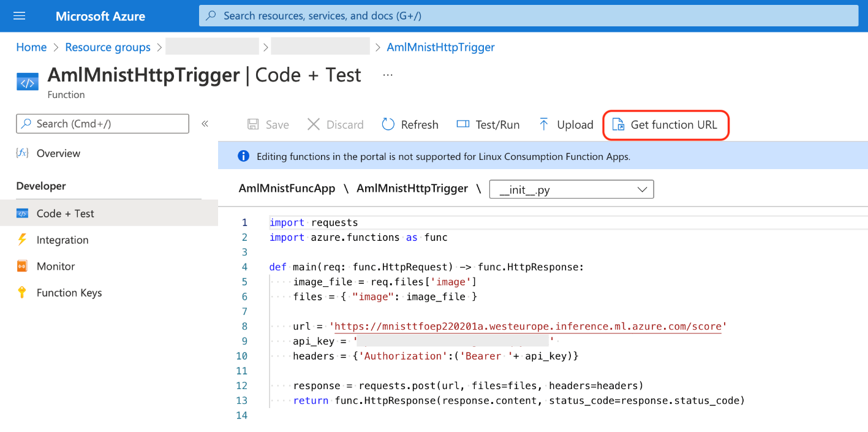This screenshot has height=432, width=868.
Task: Focus the search resources, services, and docs box
Action: (x=529, y=16)
